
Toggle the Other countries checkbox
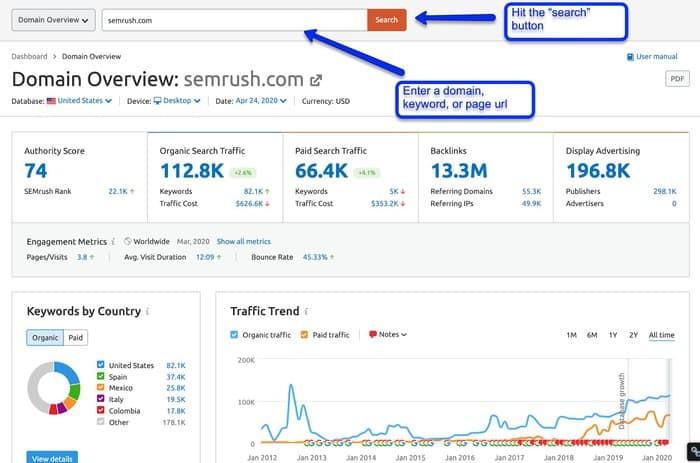pyautogui.click(x=100, y=421)
